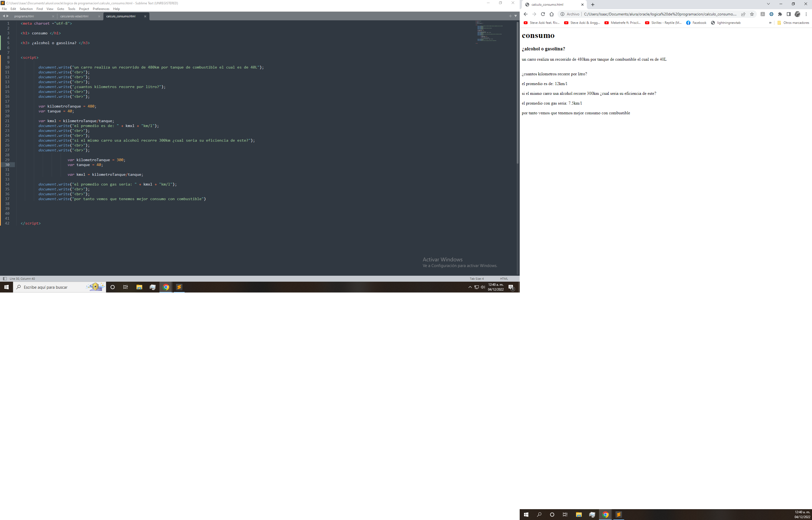Image resolution: width=812 pixels, height=520 pixels.
Task: Open the Sublime tab list dropdown arrow
Action: 515,16
